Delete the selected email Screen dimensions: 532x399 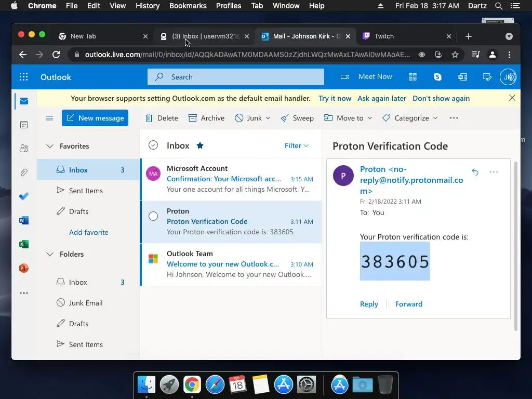162,118
